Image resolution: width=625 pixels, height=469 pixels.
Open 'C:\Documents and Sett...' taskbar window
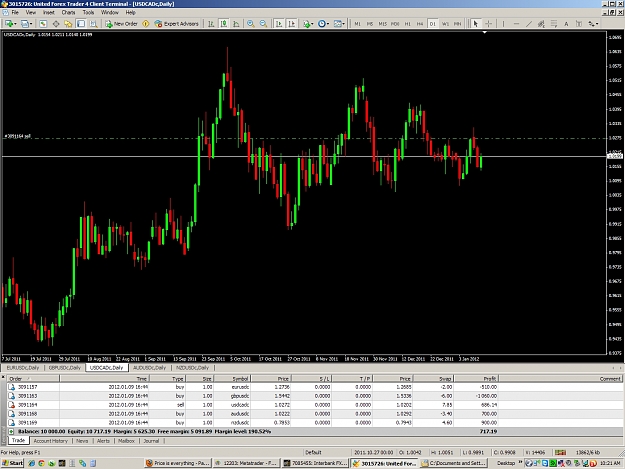point(454,463)
